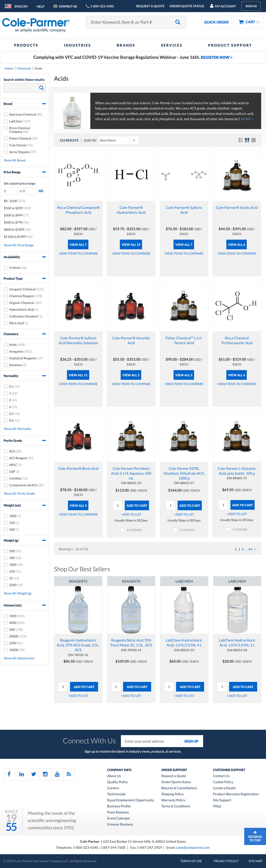This screenshot has width=266, height=868.
Task: Open the Product Support main menu
Action: tap(230, 45)
